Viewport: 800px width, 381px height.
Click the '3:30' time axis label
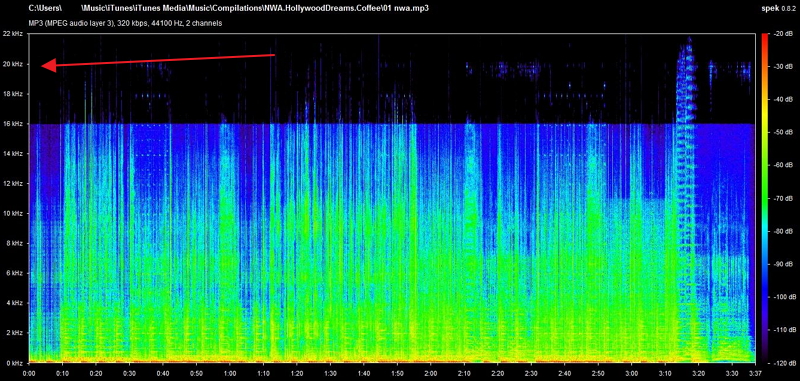click(x=732, y=372)
